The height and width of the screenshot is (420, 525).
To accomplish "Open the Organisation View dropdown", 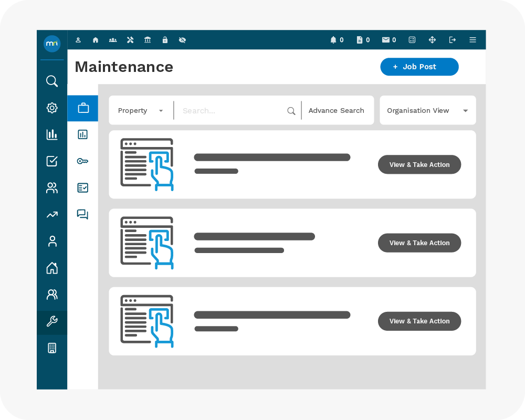I will (x=427, y=111).
